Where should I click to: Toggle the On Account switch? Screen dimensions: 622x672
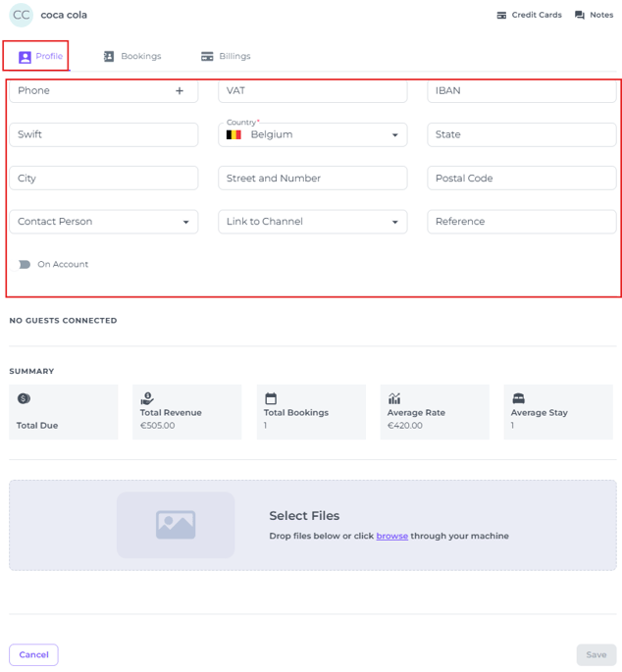tap(25, 265)
